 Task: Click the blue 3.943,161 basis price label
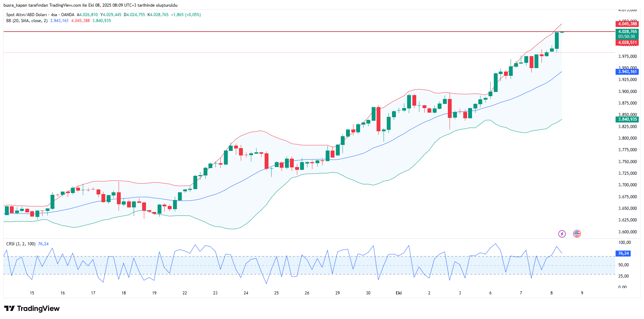pos(627,72)
